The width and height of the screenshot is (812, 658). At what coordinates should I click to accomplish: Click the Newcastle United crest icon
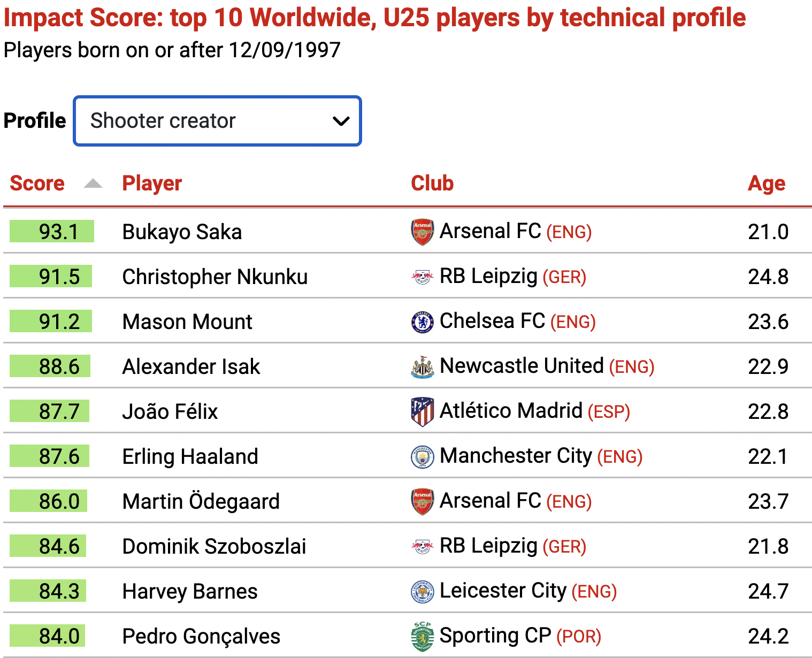tap(423, 367)
